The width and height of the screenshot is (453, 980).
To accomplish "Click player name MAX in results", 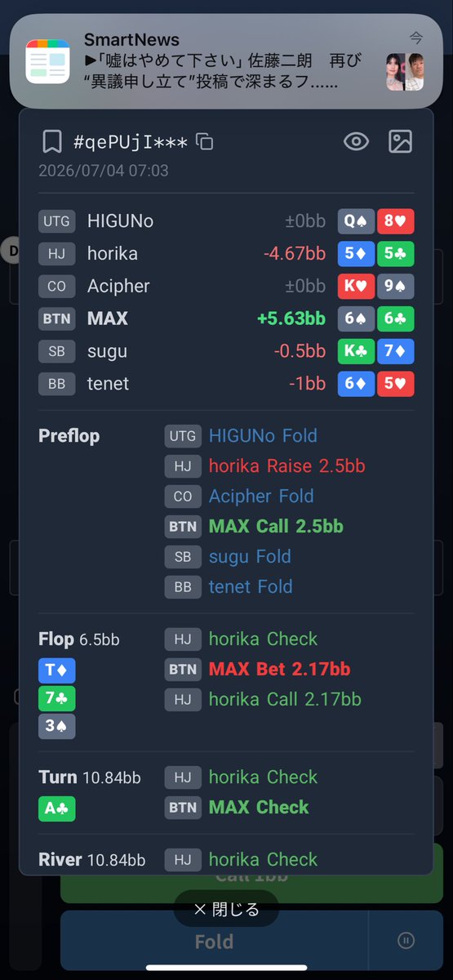I will tap(108, 318).
